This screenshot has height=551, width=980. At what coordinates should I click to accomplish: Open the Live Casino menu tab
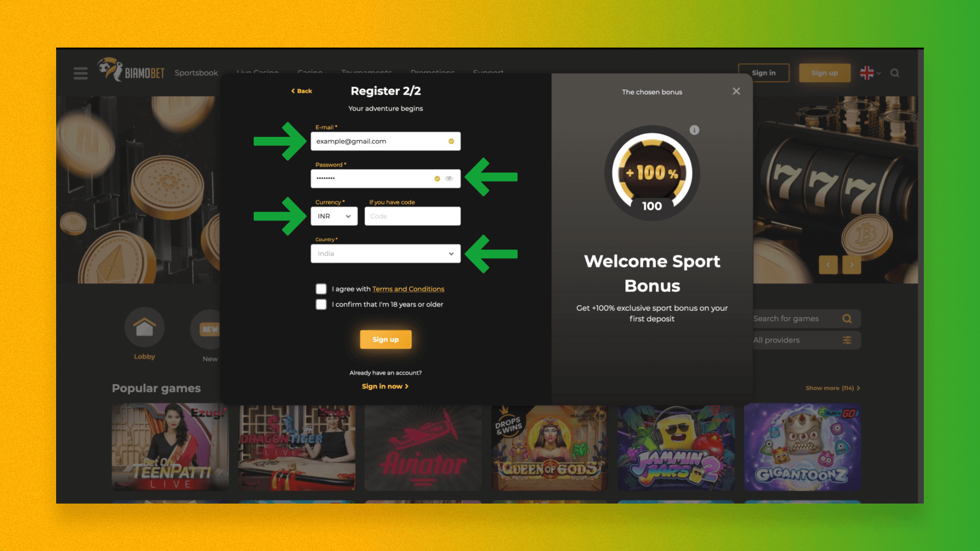pos(258,72)
